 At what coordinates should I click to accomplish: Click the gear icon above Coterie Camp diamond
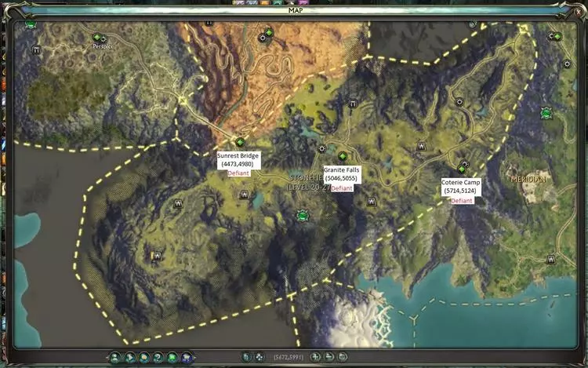coord(465,163)
